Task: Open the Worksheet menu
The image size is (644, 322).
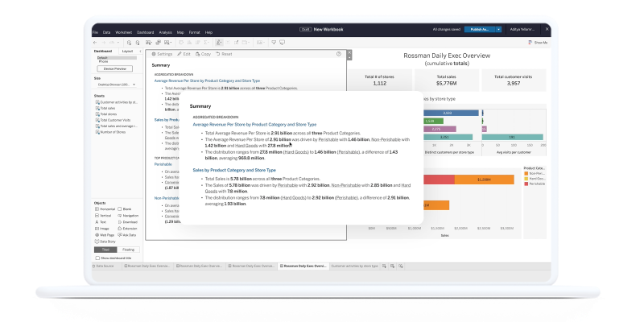Action: click(x=124, y=32)
